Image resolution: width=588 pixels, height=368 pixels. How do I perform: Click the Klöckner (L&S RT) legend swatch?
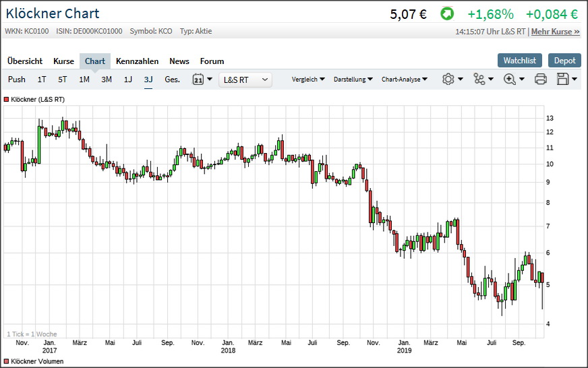tap(6, 99)
